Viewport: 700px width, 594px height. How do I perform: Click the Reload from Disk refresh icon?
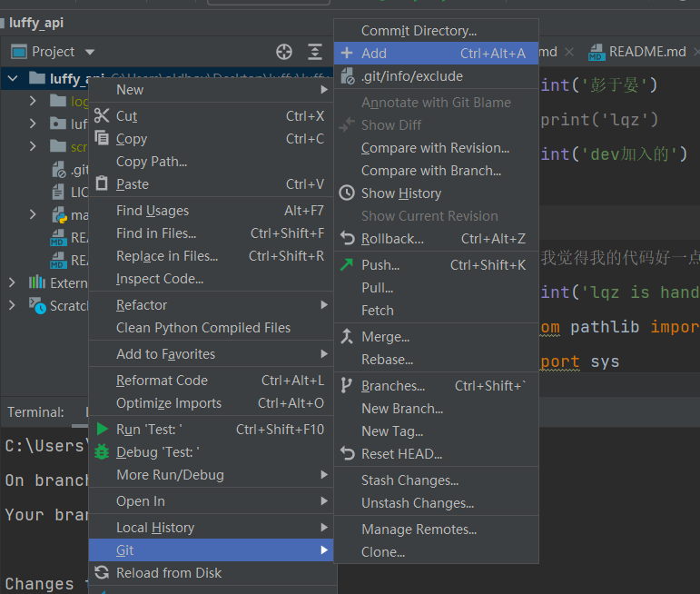[102, 573]
